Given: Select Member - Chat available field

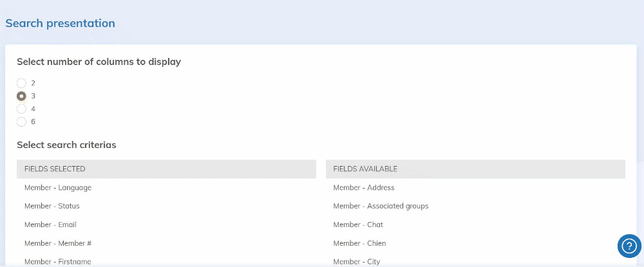Looking at the screenshot, I should coord(358,225).
